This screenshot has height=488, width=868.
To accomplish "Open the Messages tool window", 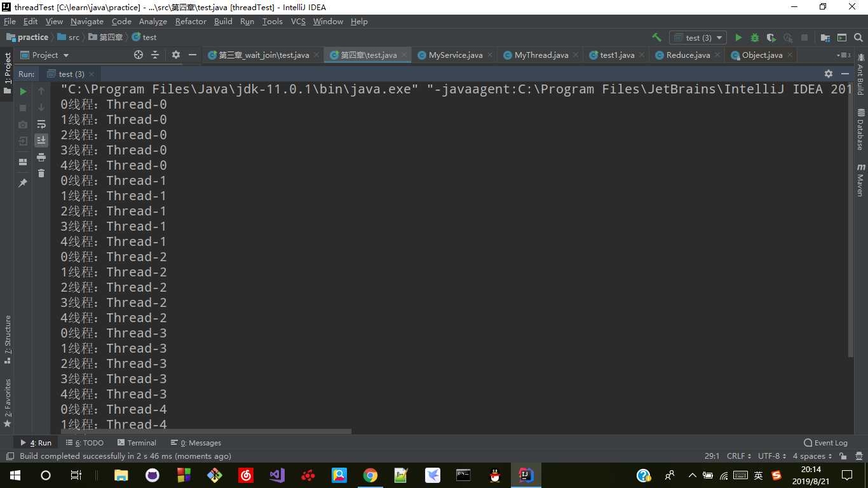I will coord(196,443).
